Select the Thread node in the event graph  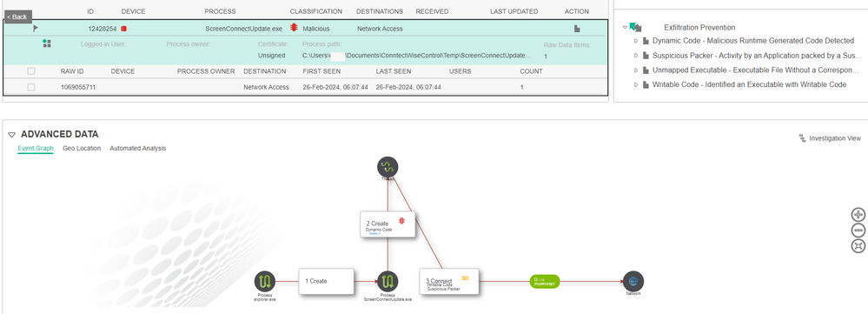(388, 167)
